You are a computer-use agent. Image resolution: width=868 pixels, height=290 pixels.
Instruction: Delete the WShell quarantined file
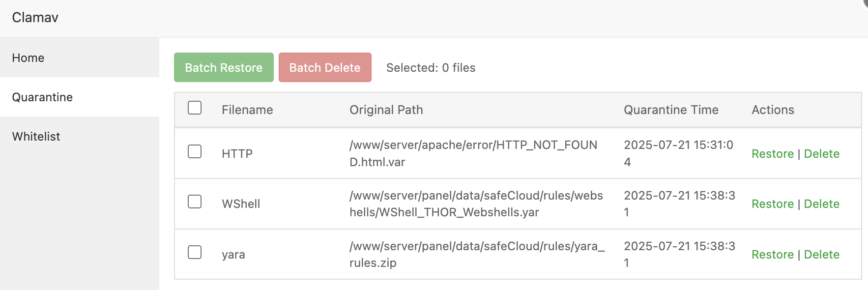click(821, 204)
